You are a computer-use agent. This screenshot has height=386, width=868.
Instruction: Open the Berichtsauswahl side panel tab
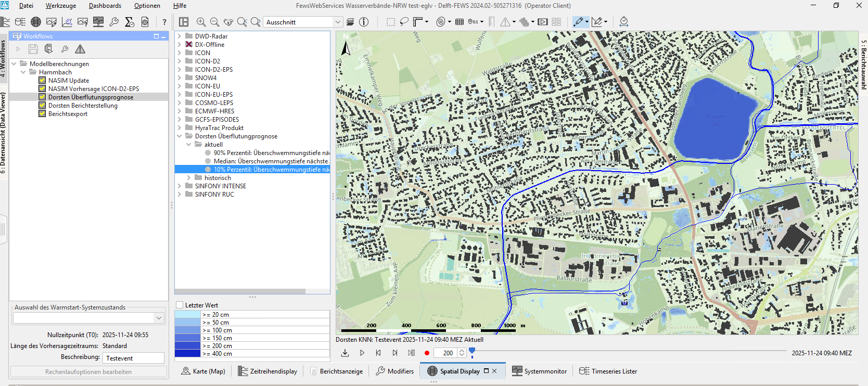(x=863, y=65)
